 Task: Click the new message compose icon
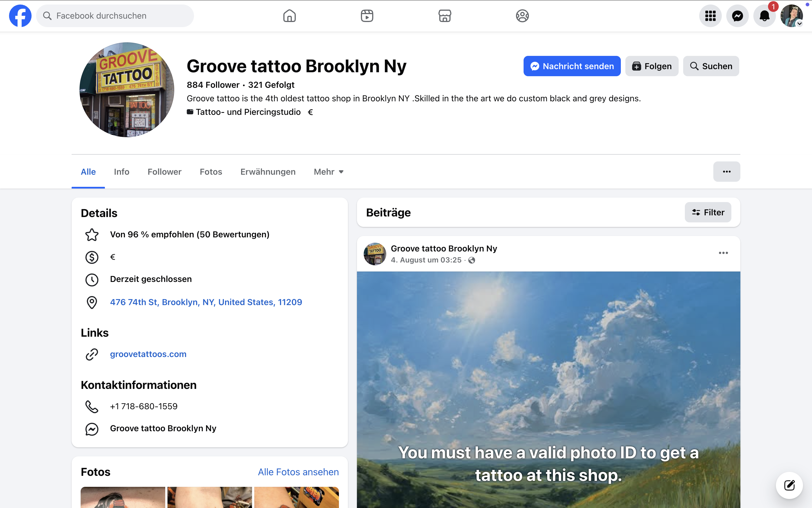click(789, 485)
